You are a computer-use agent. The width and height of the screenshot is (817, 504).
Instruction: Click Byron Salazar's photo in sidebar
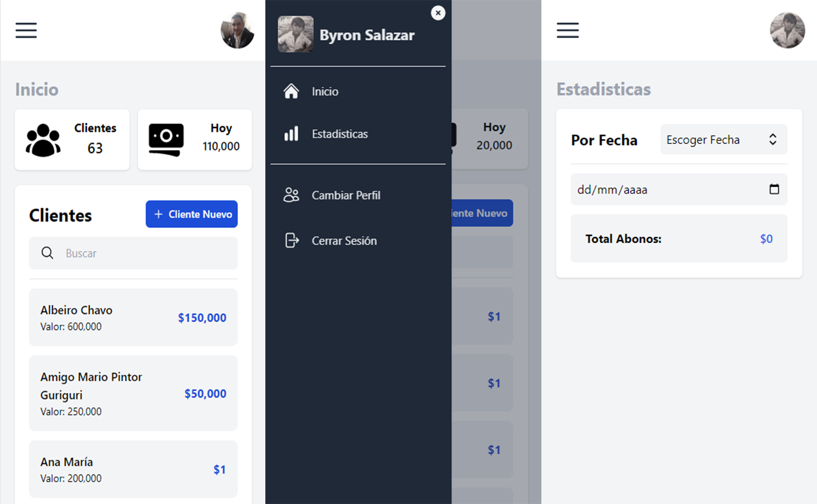point(296,35)
